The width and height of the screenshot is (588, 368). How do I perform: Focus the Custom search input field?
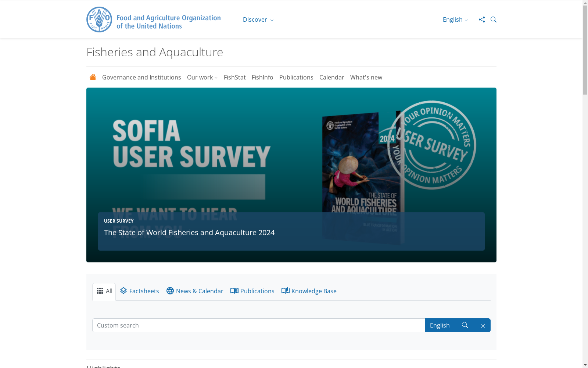pyautogui.click(x=259, y=325)
